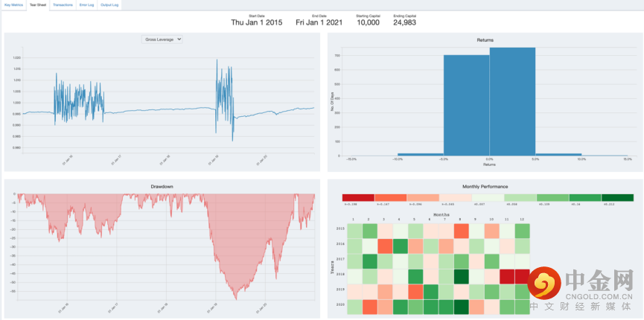View the Output Log tab

109,5
